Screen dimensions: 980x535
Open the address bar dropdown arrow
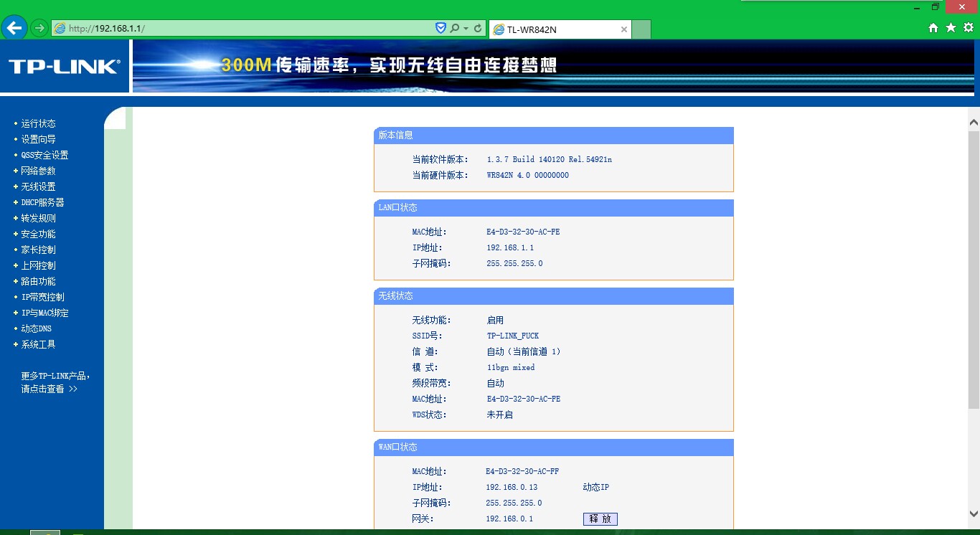click(x=466, y=29)
